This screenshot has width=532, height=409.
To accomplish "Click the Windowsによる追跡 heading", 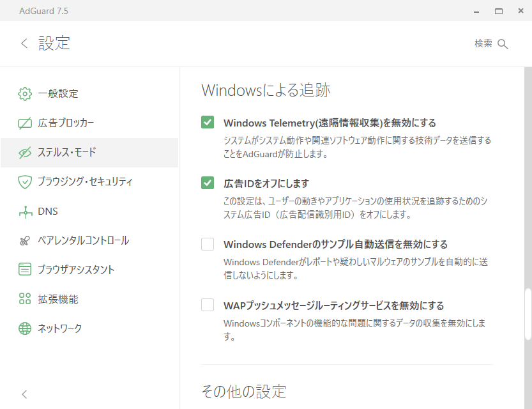I will pyautogui.click(x=266, y=90).
